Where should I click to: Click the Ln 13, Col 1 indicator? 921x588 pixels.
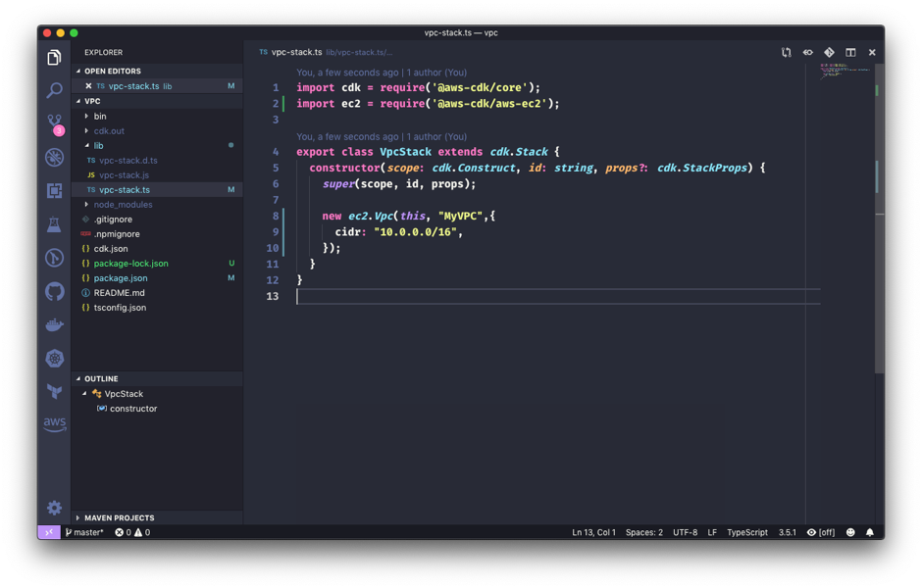593,532
